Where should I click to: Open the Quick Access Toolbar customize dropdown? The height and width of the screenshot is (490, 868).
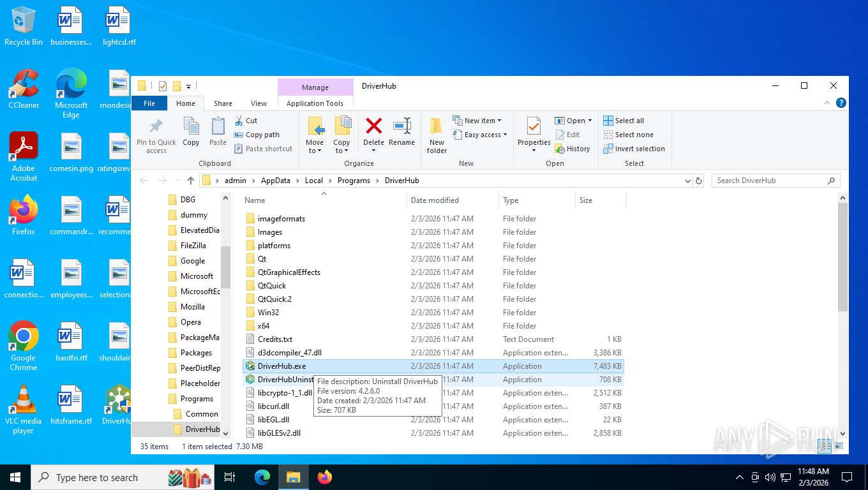click(188, 86)
